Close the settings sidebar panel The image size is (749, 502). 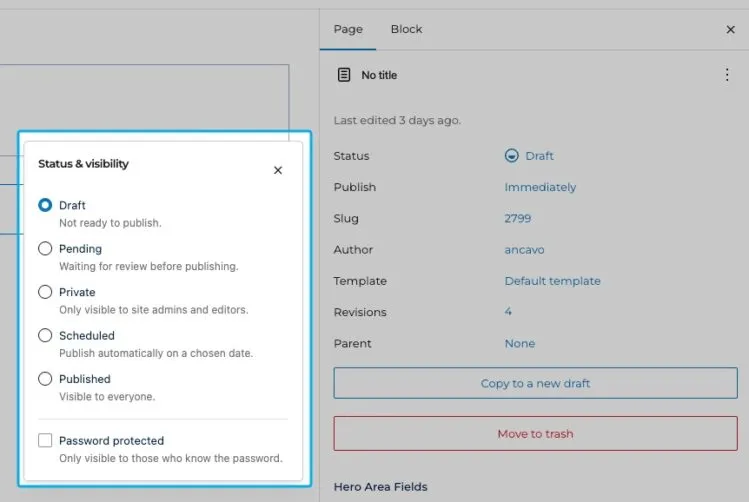coord(730,30)
